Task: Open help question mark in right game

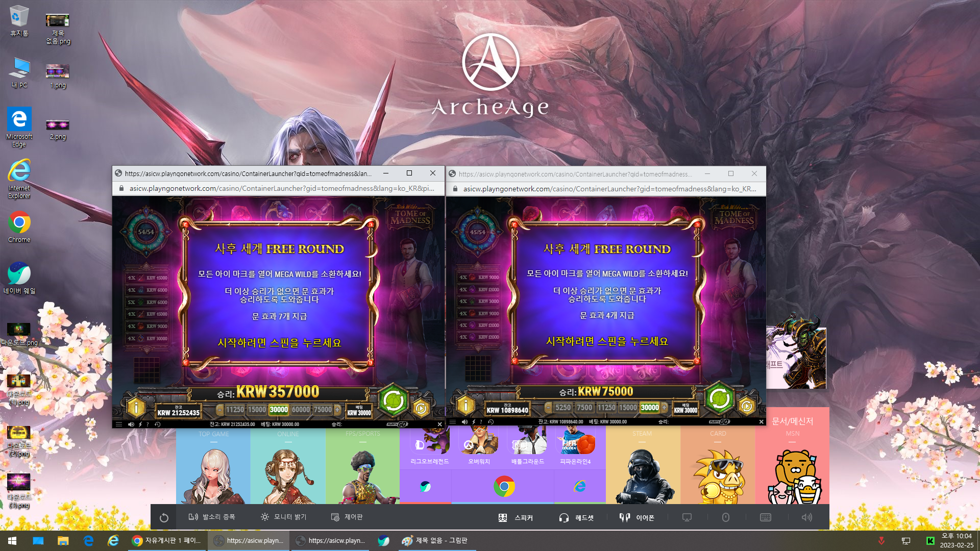Action: 481,422
